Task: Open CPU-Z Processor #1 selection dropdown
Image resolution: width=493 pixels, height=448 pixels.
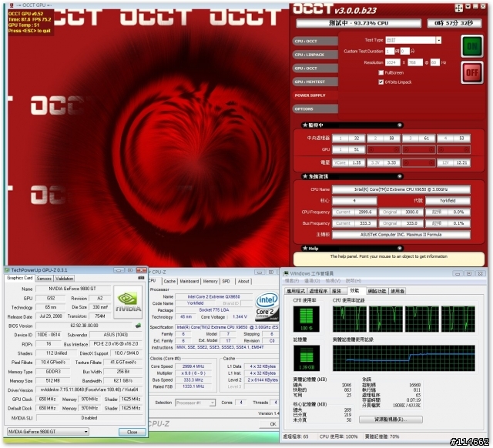Action: pos(213,403)
